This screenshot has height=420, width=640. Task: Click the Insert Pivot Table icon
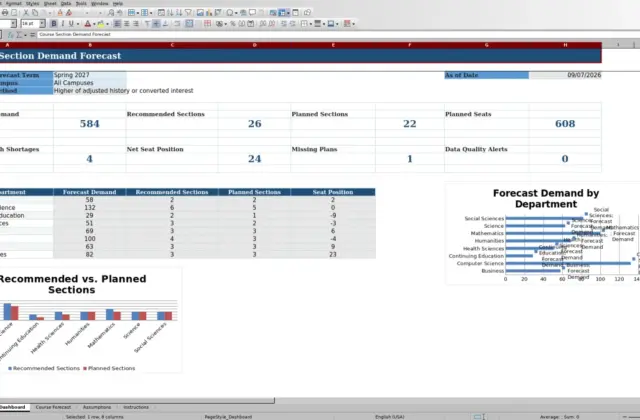pyautogui.click(x=218, y=13)
